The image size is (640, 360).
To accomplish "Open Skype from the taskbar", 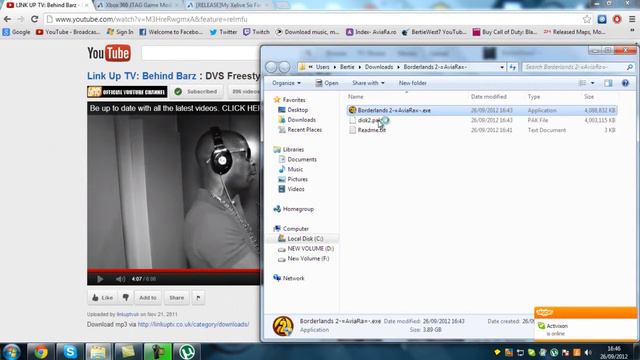I will click(x=70, y=351).
